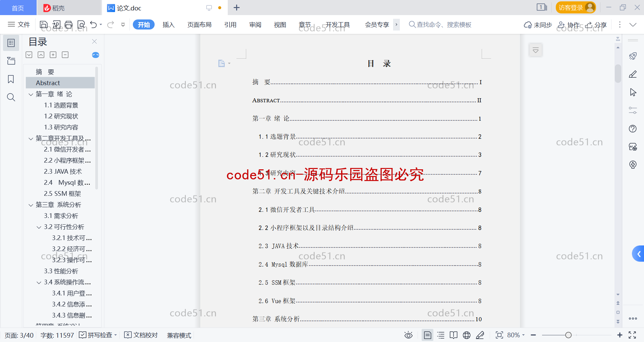Collapse the 第一章 绪论 outline node
Viewport: 644px width, 342px height.
[x=31, y=94]
